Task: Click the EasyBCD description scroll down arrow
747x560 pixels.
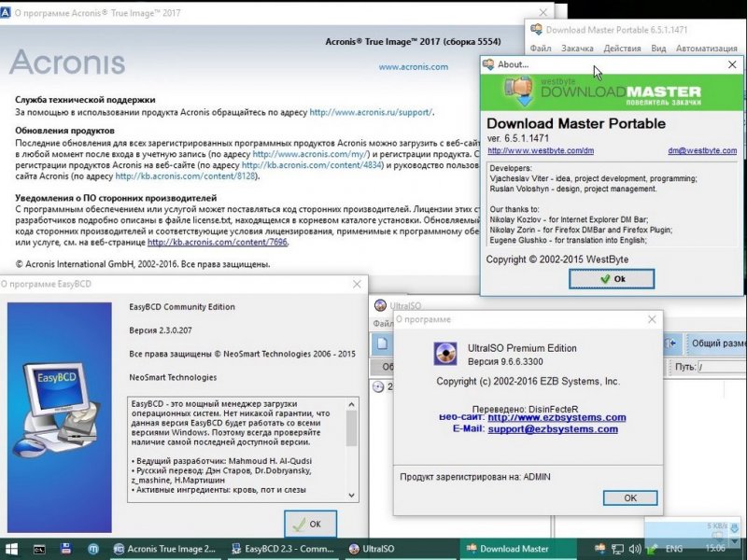Action: [352, 496]
